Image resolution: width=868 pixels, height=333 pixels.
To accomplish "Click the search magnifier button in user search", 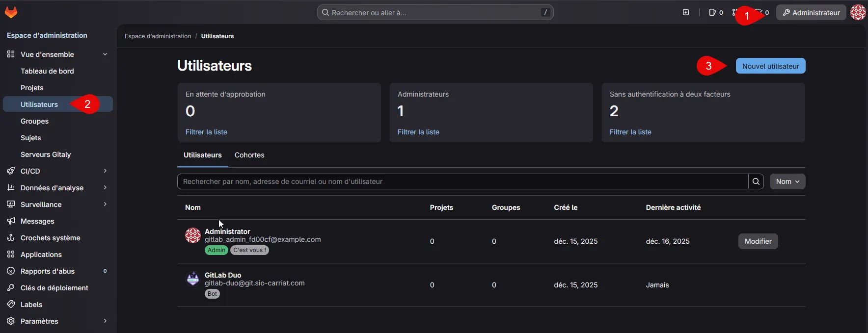I will point(756,181).
